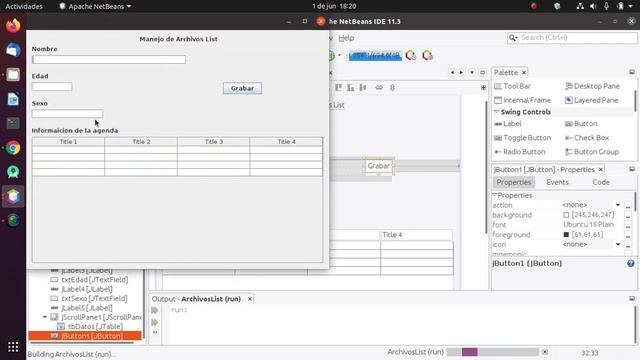Pick Toggle Button in the Palette
640x360 pixels.
(x=522, y=138)
